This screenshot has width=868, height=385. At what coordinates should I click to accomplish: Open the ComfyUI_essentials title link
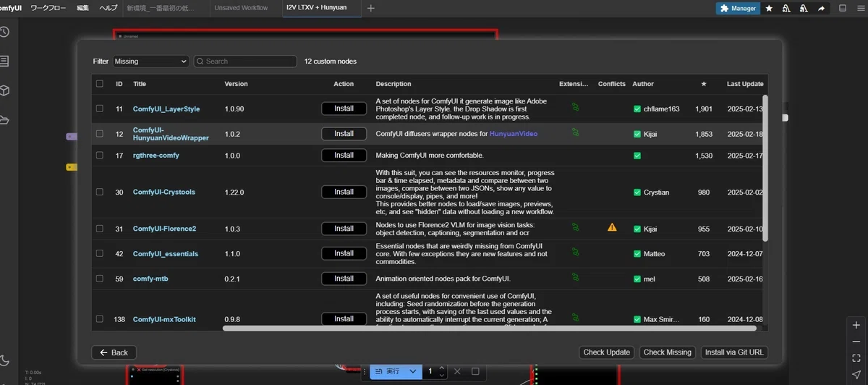click(x=166, y=254)
